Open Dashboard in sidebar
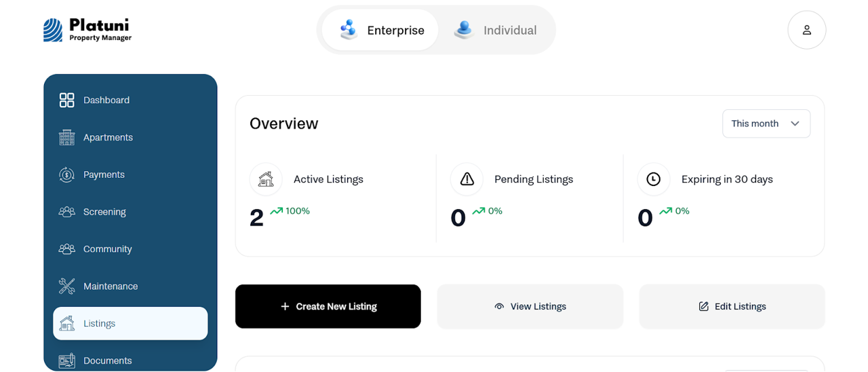Viewport: 868px width, 372px height. coord(130,100)
